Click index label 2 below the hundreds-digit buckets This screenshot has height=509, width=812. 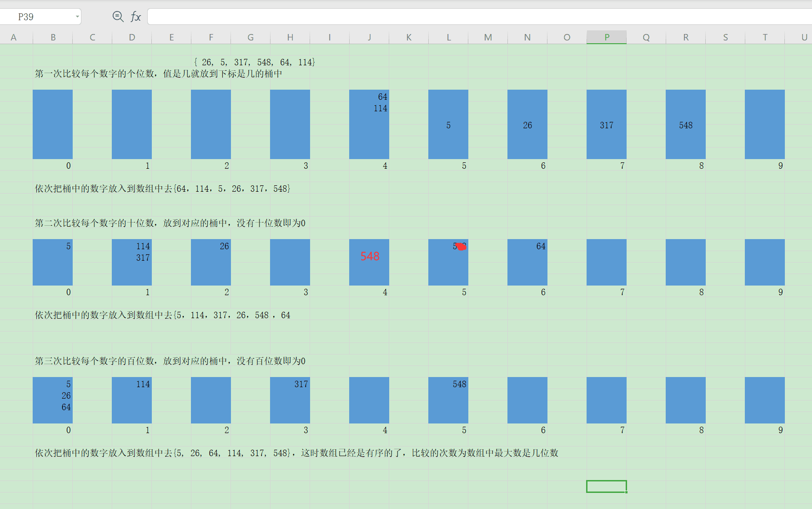coord(227,430)
